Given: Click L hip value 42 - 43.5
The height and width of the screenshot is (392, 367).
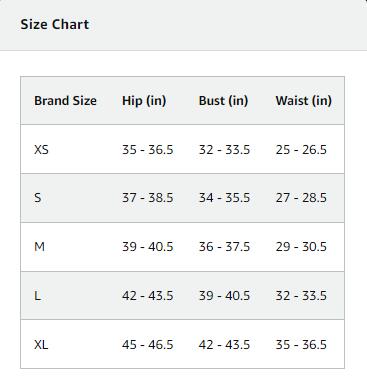Looking at the screenshot, I should point(148,296).
